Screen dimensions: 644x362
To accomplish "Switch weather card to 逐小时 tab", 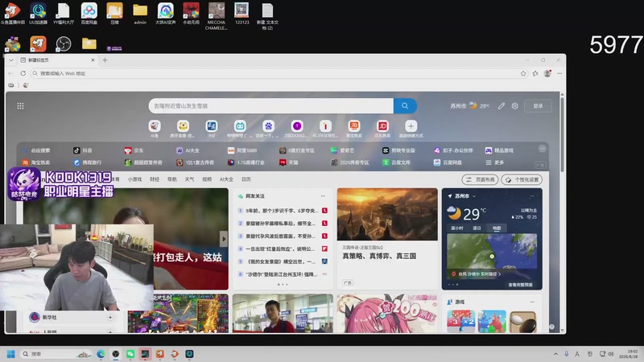I will tap(456, 228).
